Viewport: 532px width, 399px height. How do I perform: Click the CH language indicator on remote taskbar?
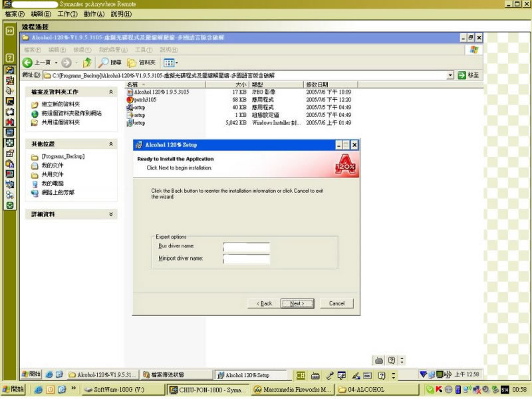pos(301,376)
